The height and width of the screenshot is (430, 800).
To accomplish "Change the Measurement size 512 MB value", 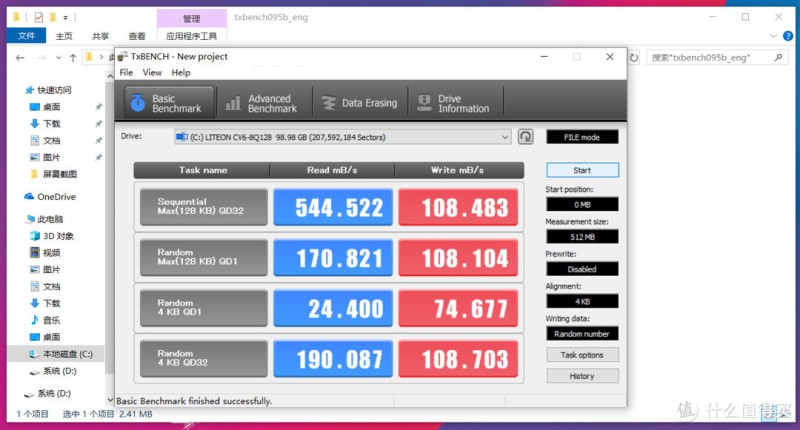I will (x=582, y=237).
